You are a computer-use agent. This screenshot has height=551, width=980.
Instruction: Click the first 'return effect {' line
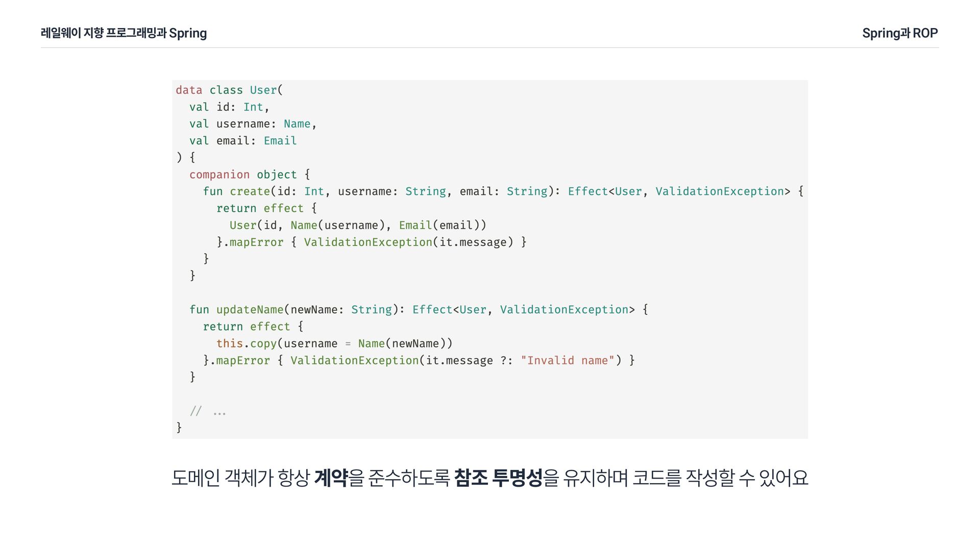(x=266, y=208)
